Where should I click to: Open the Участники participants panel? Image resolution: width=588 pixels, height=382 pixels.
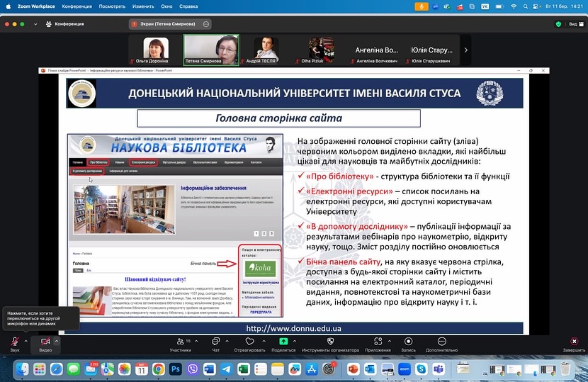coord(181,344)
